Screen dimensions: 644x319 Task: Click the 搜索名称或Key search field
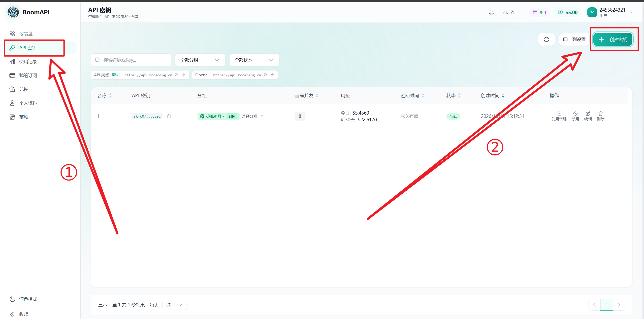tap(131, 60)
